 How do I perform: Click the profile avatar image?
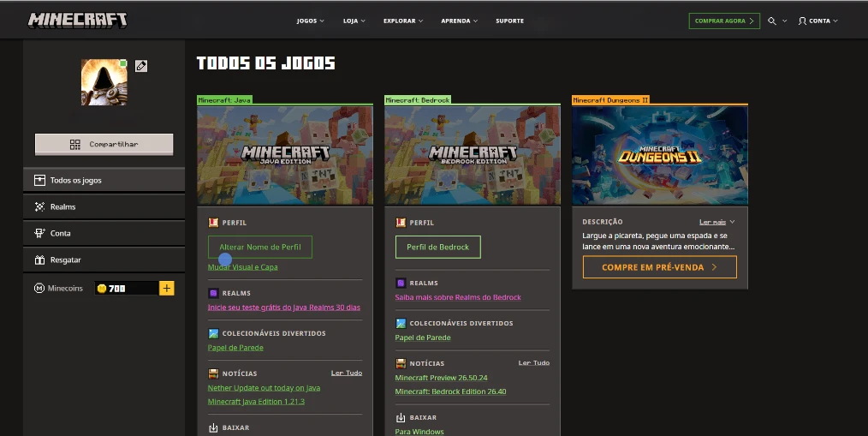click(x=104, y=82)
